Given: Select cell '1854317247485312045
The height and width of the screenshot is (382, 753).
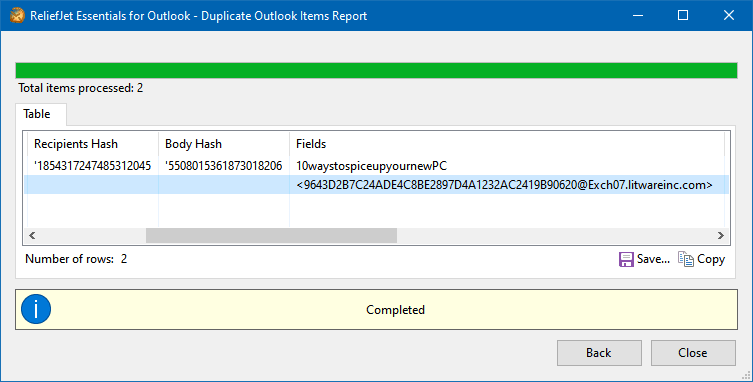Looking at the screenshot, I should pos(93,166).
